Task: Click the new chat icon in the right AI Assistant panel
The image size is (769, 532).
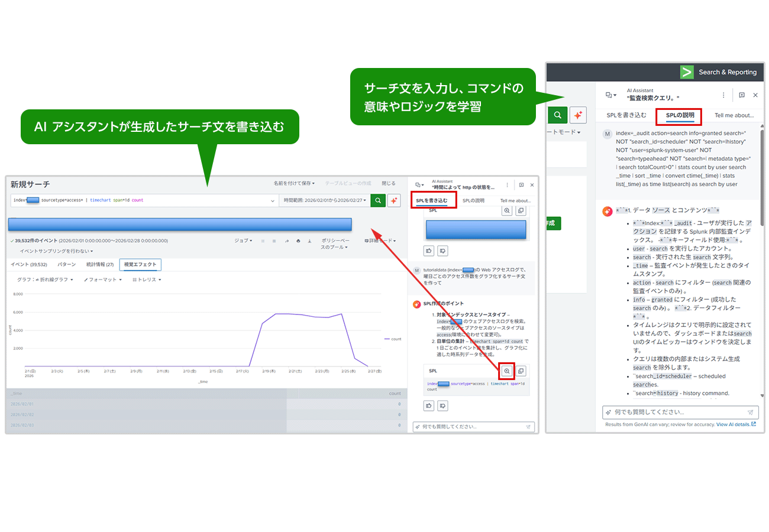Action: coord(742,95)
